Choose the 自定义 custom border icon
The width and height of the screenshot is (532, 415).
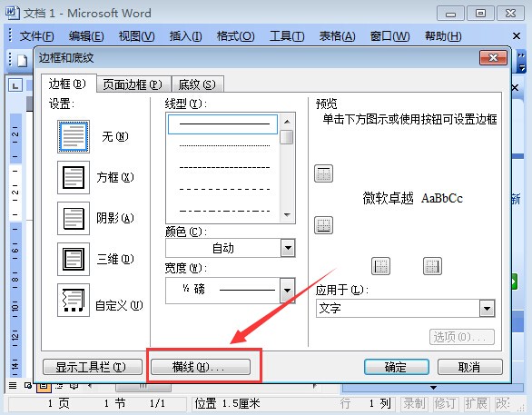coord(74,300)
